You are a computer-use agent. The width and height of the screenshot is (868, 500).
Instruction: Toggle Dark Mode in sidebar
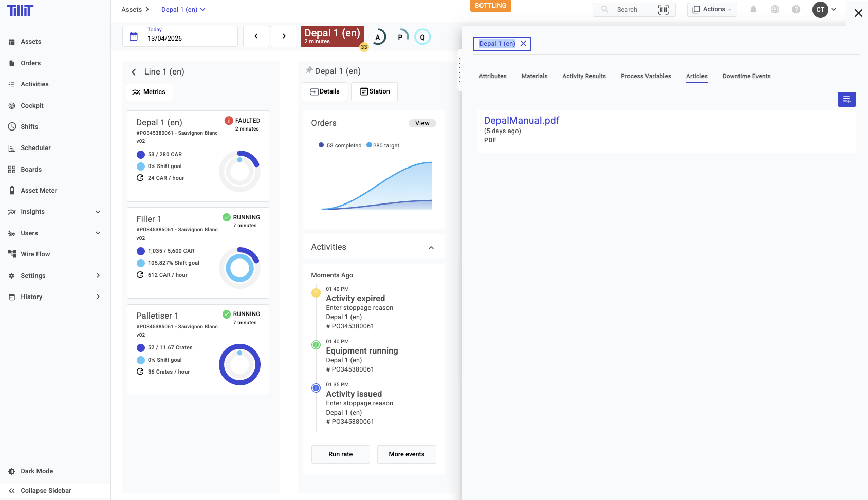click(x=36, y=471)
